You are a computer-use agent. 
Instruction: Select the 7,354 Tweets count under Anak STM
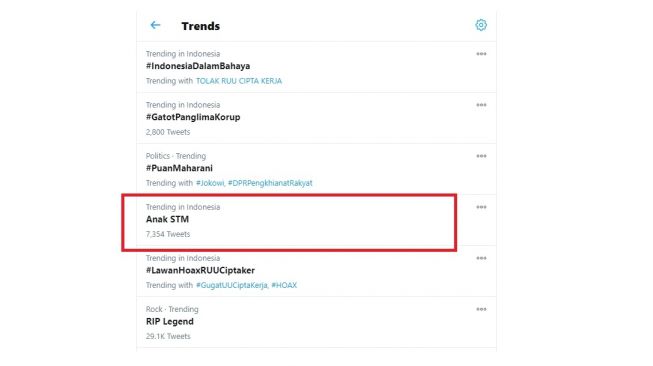(x=168, y=234)
